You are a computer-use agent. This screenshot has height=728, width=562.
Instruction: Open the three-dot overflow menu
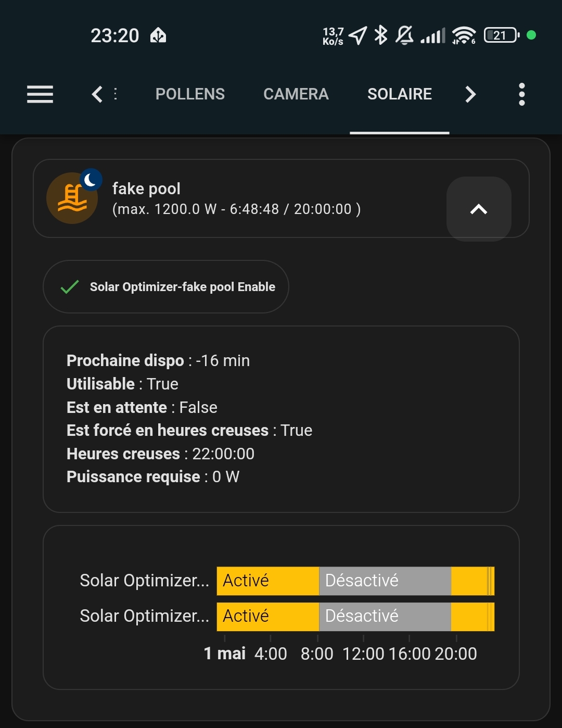[521, 94]
